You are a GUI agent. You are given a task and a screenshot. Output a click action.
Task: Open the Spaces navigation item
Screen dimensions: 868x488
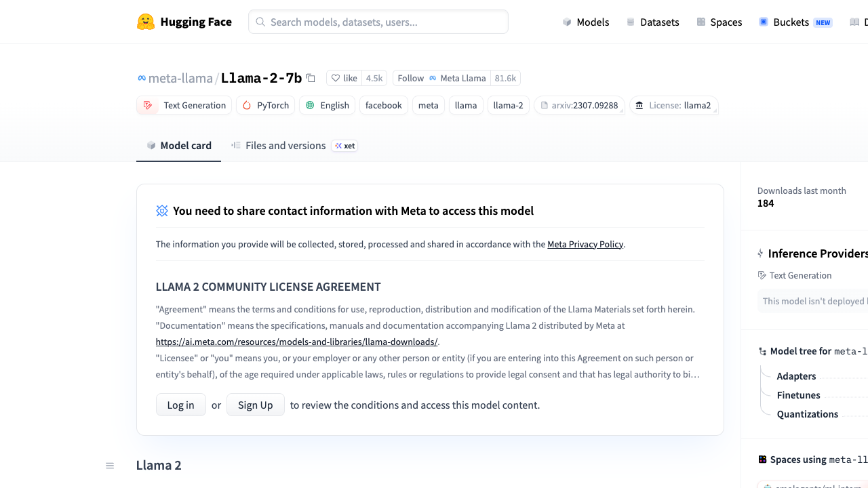point(719,22)
